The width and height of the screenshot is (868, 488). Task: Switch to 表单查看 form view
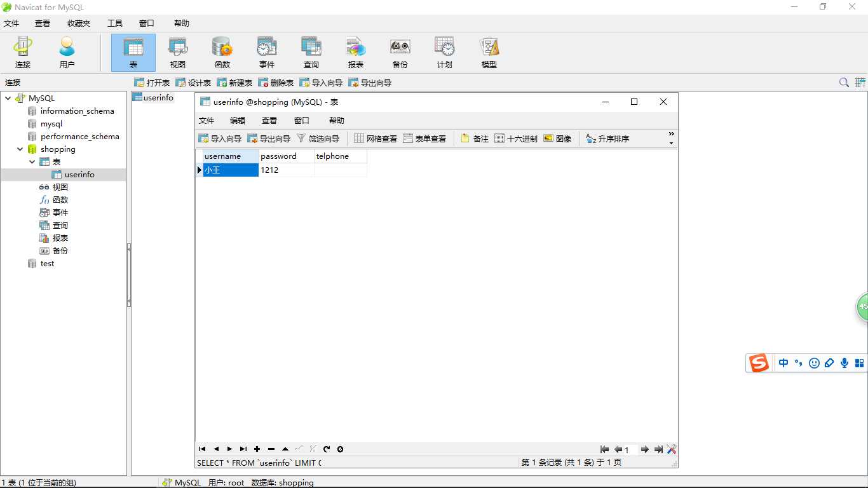pos(424,139)
